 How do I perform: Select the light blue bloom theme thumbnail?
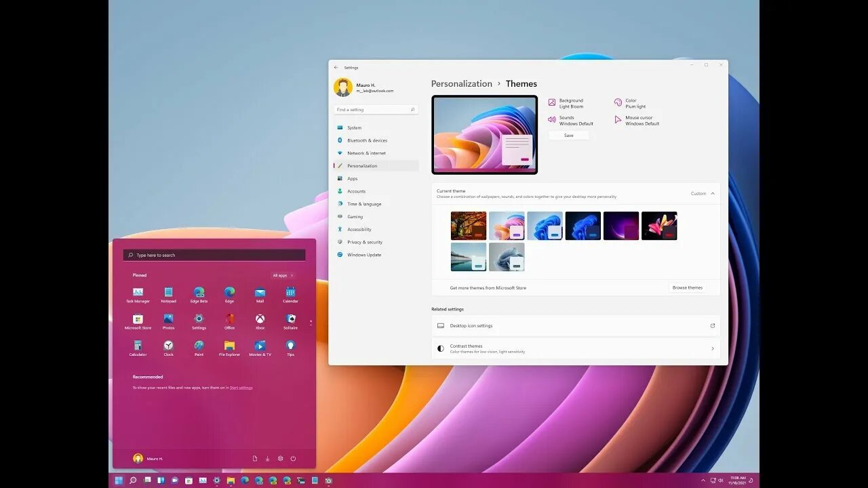[x=545, y=226]
